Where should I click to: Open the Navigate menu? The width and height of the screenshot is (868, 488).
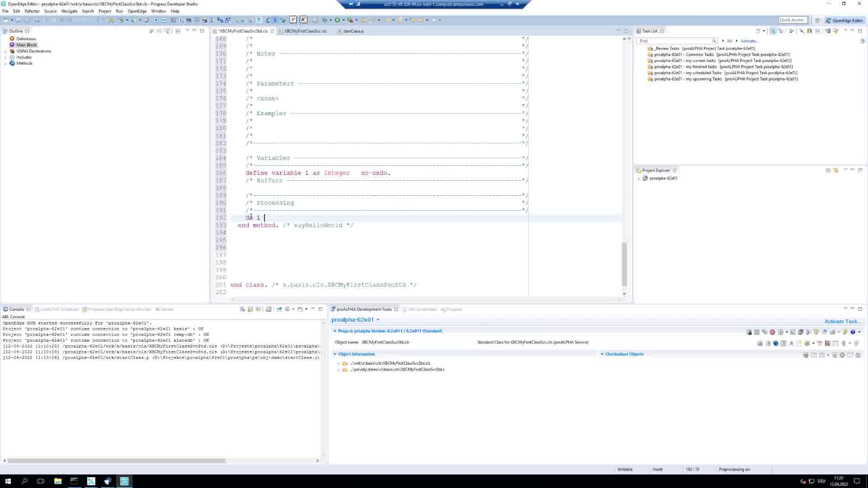69,11
